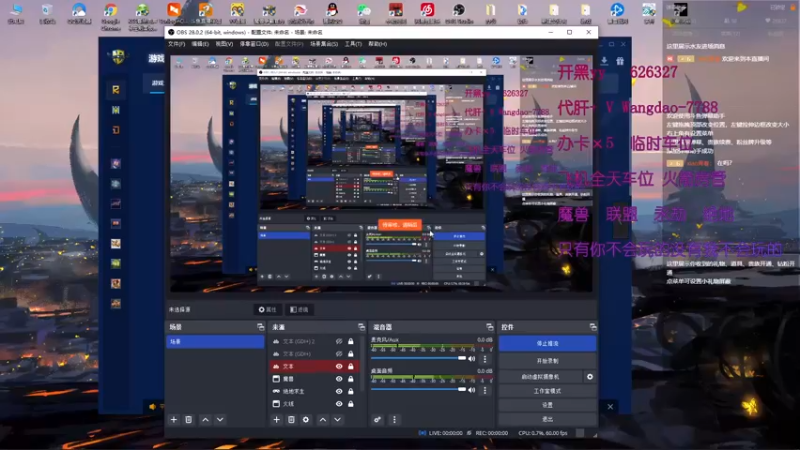
Task: Lock toggle for 文本 (GDI+) source
Action: click(351, 354)
